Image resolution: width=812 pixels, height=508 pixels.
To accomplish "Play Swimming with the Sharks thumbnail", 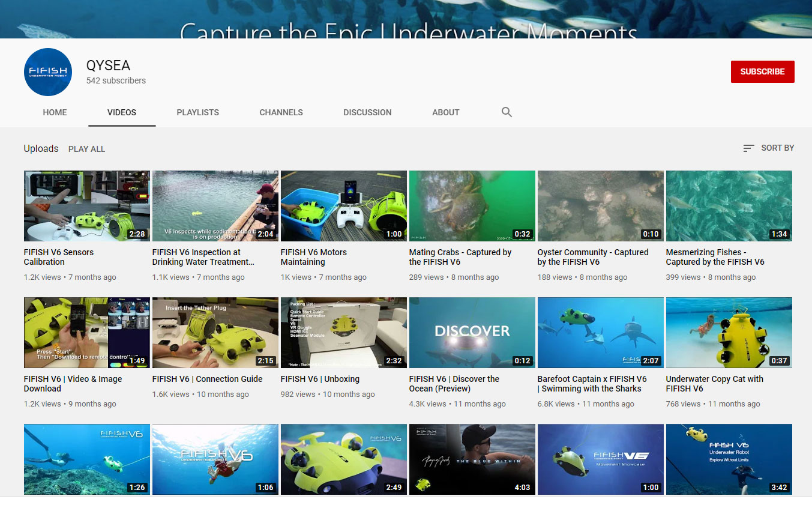I will click(x=601, y=333).
